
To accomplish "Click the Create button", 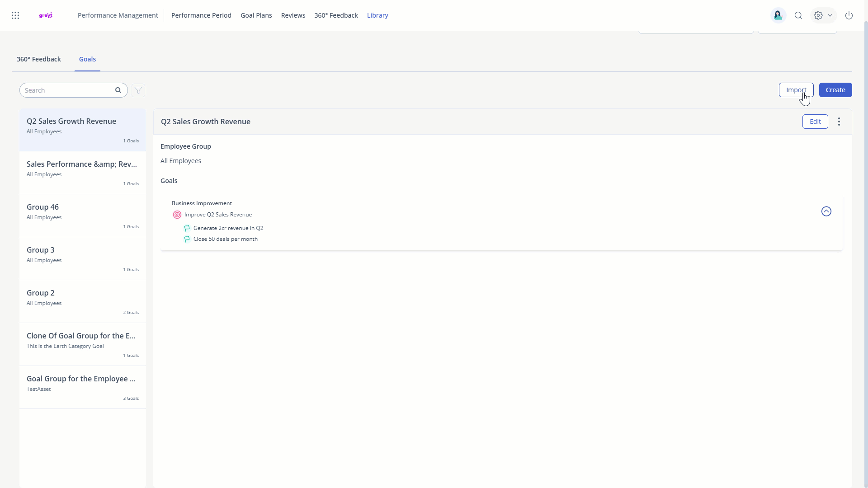I will pyautogui.click(x=835, y=90).
